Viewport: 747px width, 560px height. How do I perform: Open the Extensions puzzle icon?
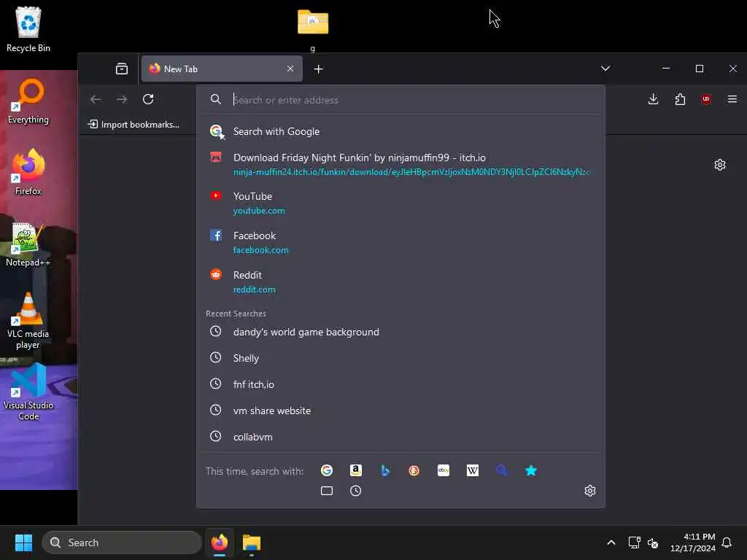pyautogui.click(x=680, y=99)
